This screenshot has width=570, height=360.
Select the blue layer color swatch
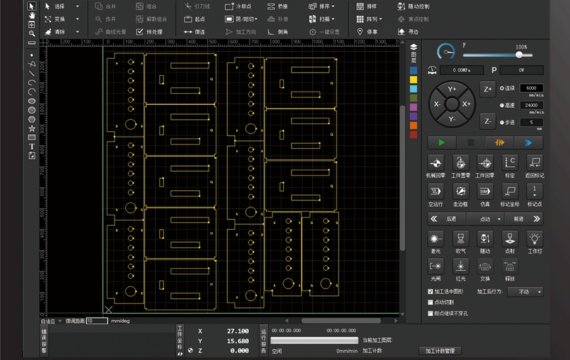[413, 71]
